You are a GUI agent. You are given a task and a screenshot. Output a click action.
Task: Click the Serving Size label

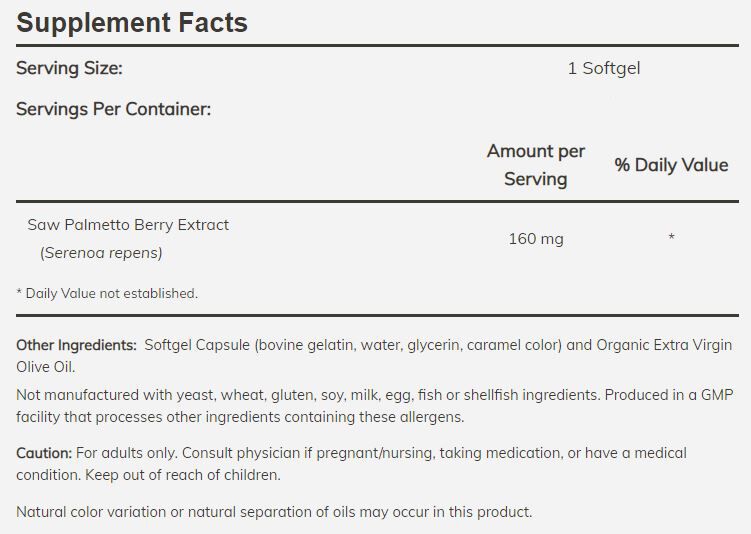point(69,68)
